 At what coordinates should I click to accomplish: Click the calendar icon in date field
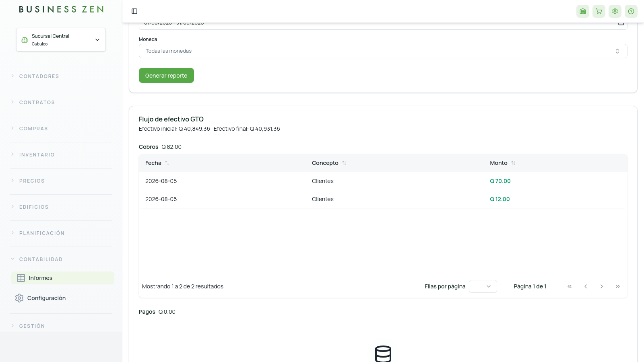(x=621, y=23)
